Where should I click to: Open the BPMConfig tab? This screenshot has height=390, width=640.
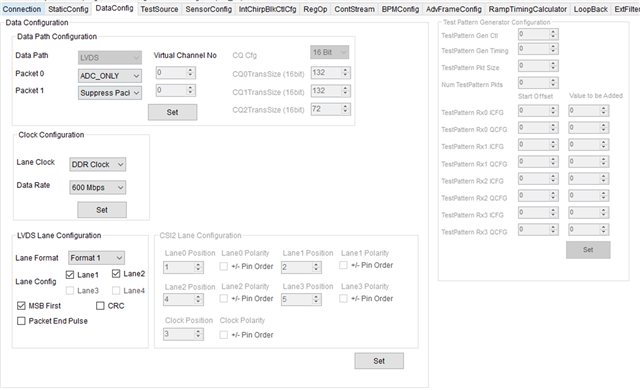400,9
